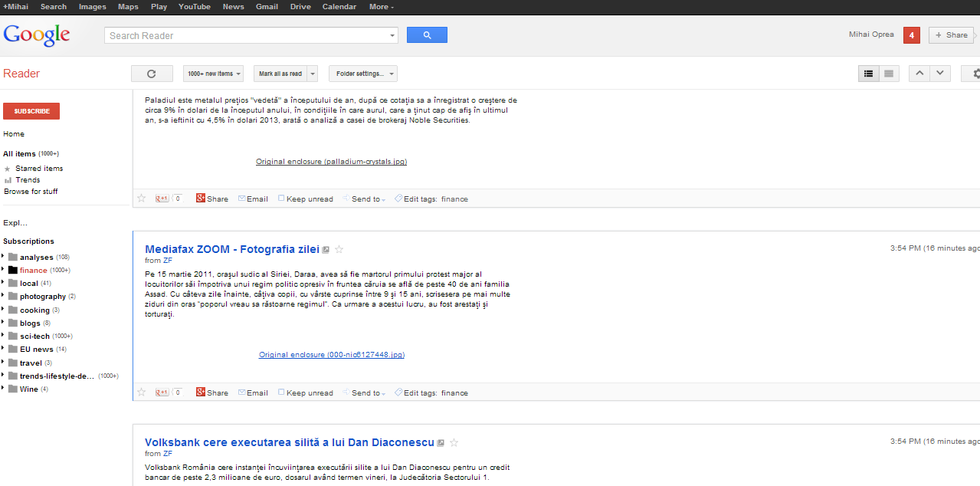This screenshot has width=980, height=486.
Task: Switch to list view icon
Action: click(868, 74)
